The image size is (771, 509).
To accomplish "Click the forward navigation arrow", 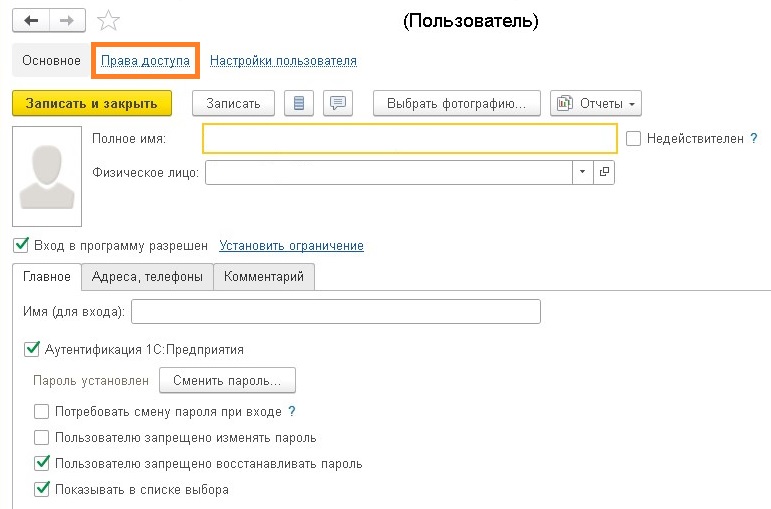I will tap(68, 20).
